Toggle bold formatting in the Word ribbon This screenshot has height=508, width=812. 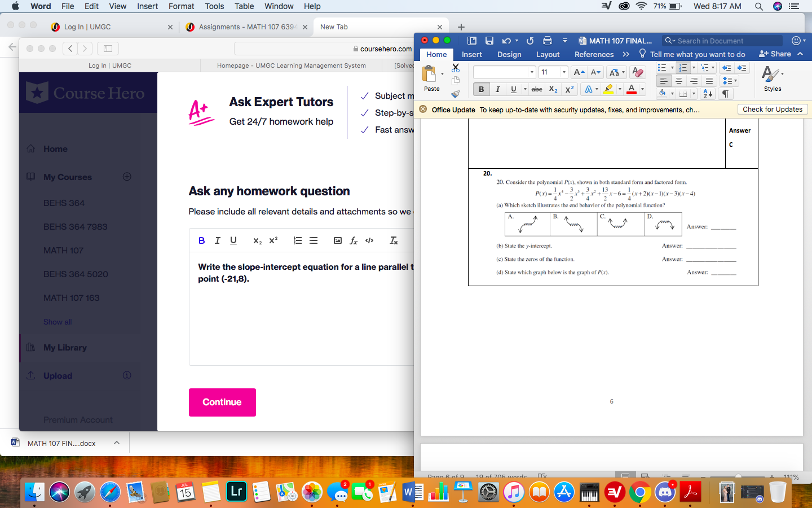coord(480,89)
